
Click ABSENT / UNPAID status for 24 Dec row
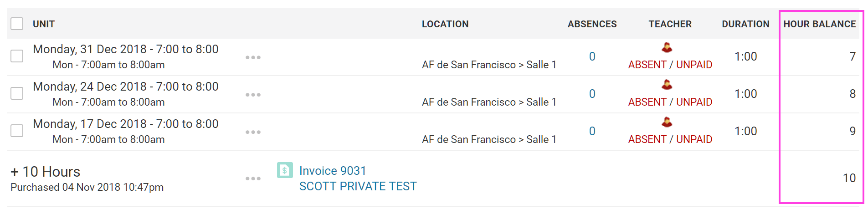[670, 102]
